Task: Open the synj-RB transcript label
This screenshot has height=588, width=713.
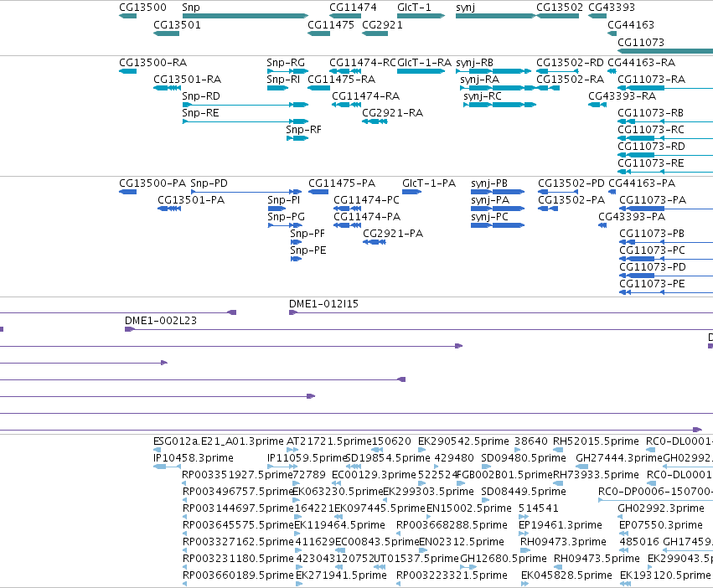Action: pyautogui.click(x=474, y=63)
